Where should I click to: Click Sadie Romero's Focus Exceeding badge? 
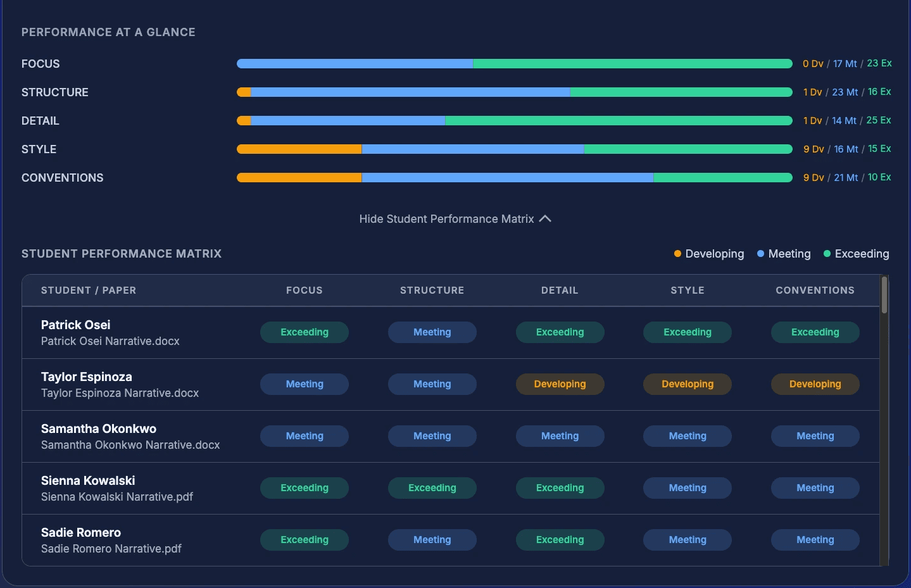point(305,540)
